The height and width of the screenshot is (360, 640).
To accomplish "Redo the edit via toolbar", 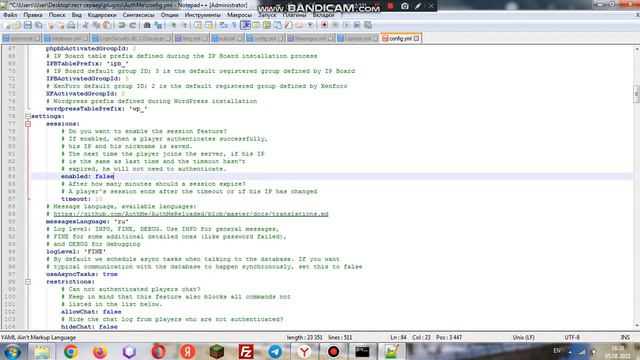I will 133,25.
